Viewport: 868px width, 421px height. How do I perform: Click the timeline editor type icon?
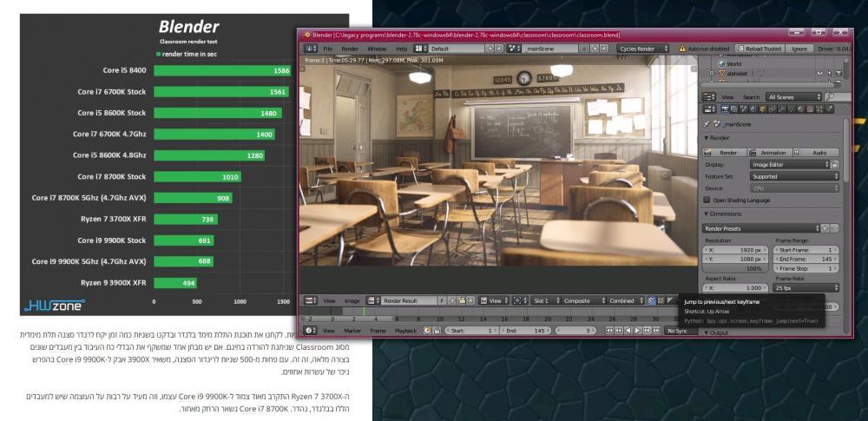coord(310,330)
